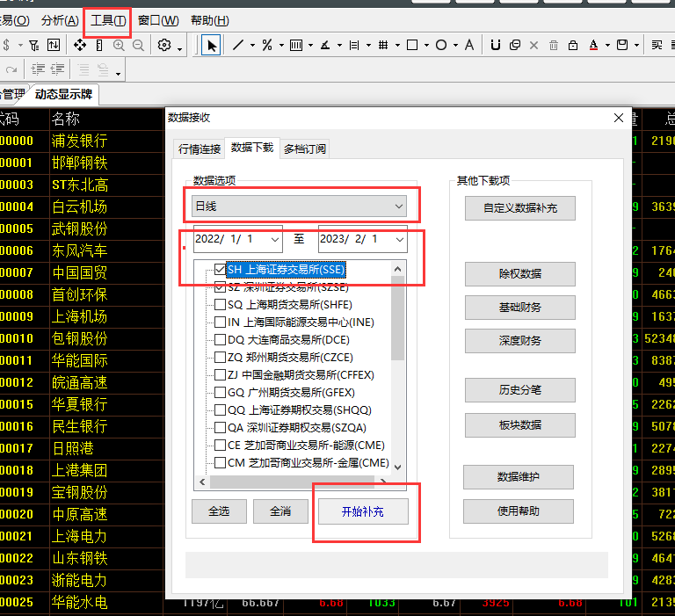675x616 pixels.
Task: Select the text annotation A tool
Action: pos(469,45)
